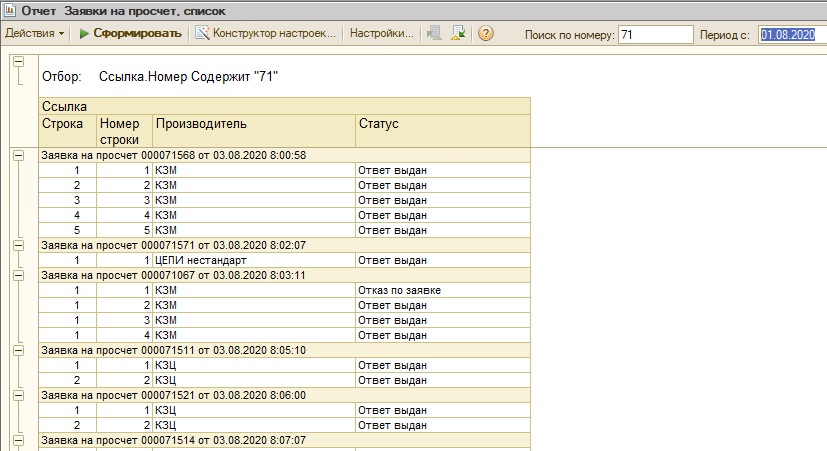
Task: Select the Отказ по заявке status cell
Action: pos(443,290)
